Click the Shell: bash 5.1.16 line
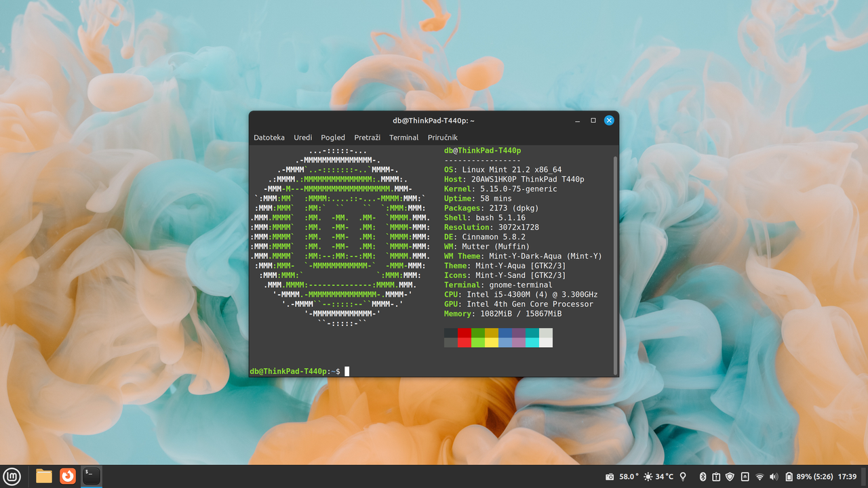This screenshot has height=488, width=868. click(485, 218)
